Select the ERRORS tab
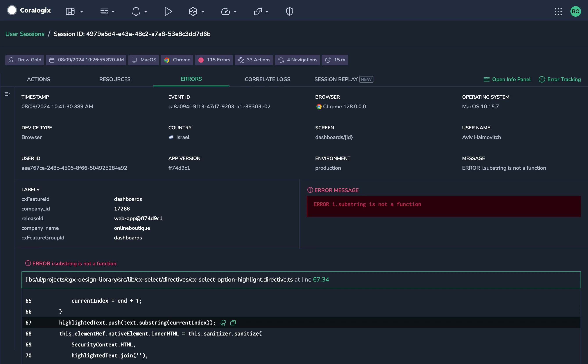Screen dimensions: 588x364 (191, 79)
